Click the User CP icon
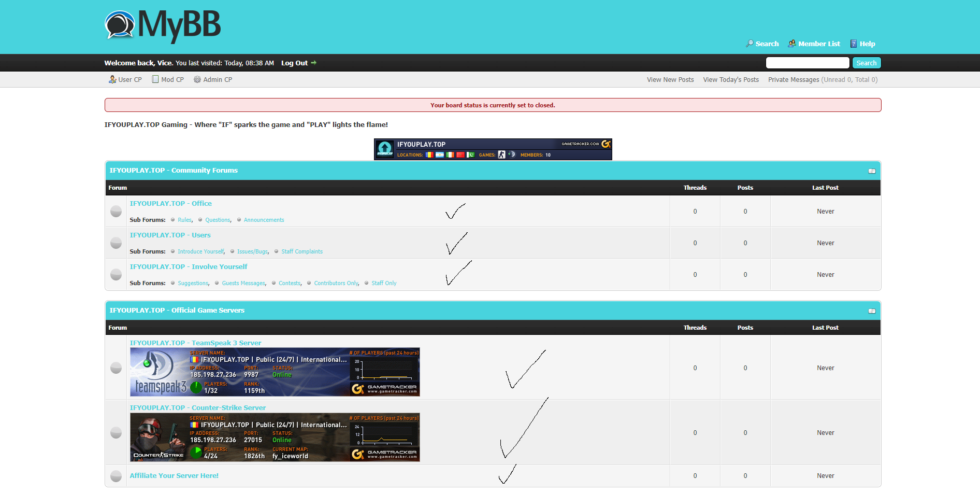This screenshot has width=980, height=493. tap(112, 79)
